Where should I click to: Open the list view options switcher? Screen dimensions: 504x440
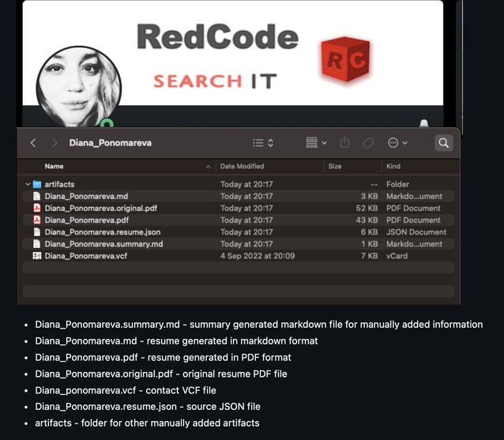tap(263, 143)
